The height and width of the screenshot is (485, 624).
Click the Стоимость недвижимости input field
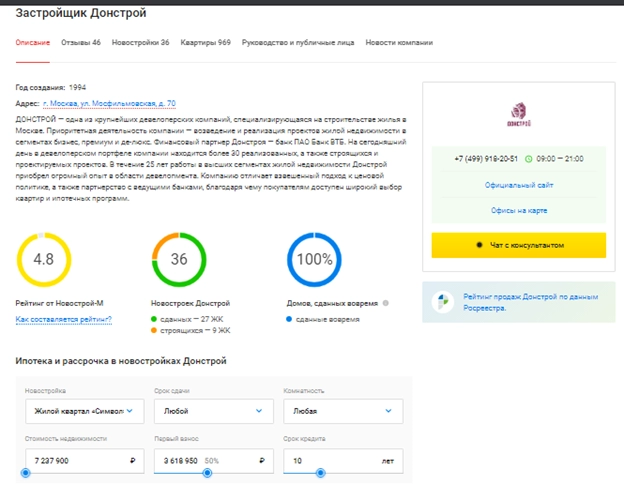[85, 461]
